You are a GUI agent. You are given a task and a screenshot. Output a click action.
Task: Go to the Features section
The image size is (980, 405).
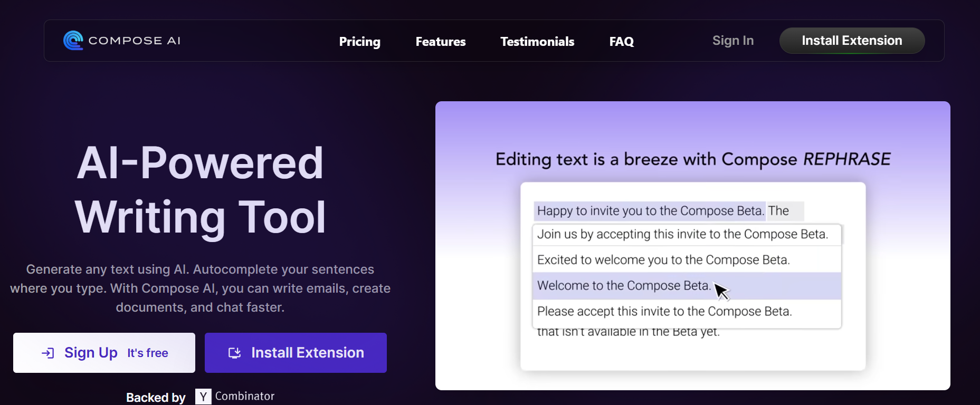coord(441,41)
